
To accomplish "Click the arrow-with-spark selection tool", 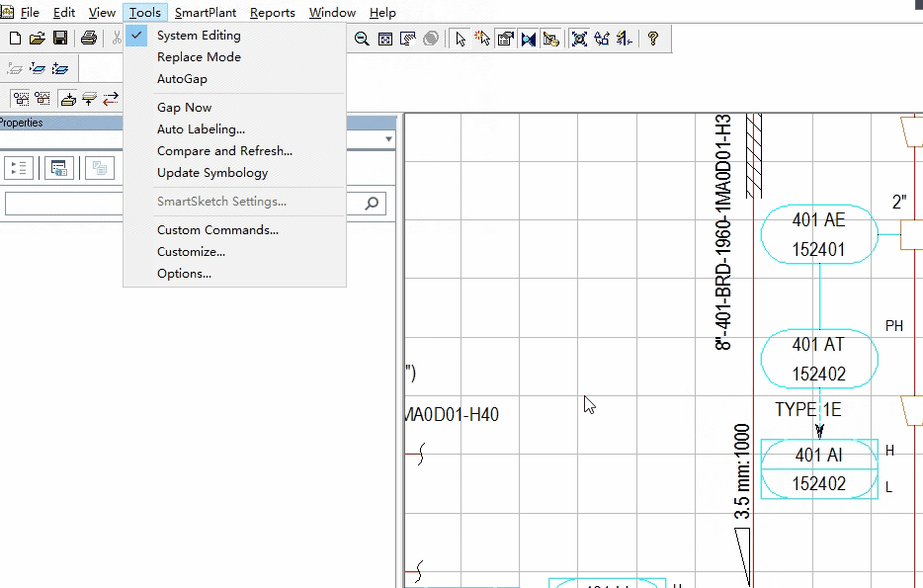I will click(482, 39).
